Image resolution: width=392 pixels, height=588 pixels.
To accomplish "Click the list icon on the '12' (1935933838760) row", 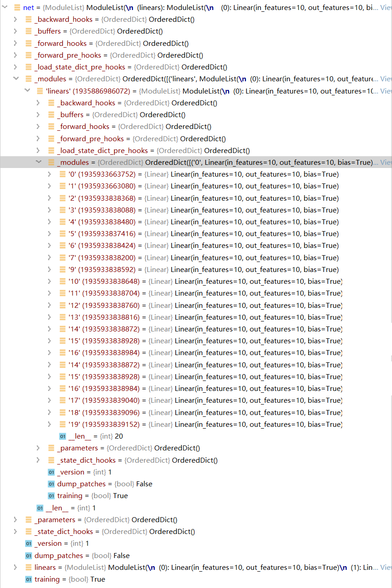I will [x=63, y=305].
